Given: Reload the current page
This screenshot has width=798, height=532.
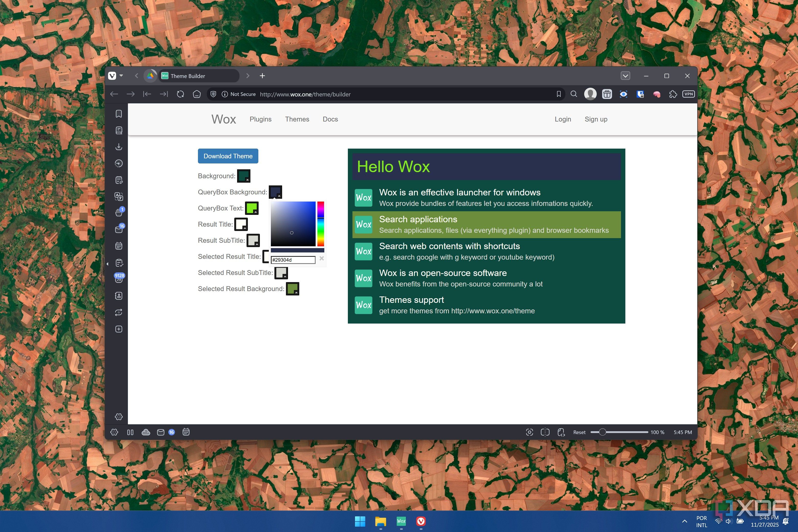Looking at the screenshot, I should 180,94.
